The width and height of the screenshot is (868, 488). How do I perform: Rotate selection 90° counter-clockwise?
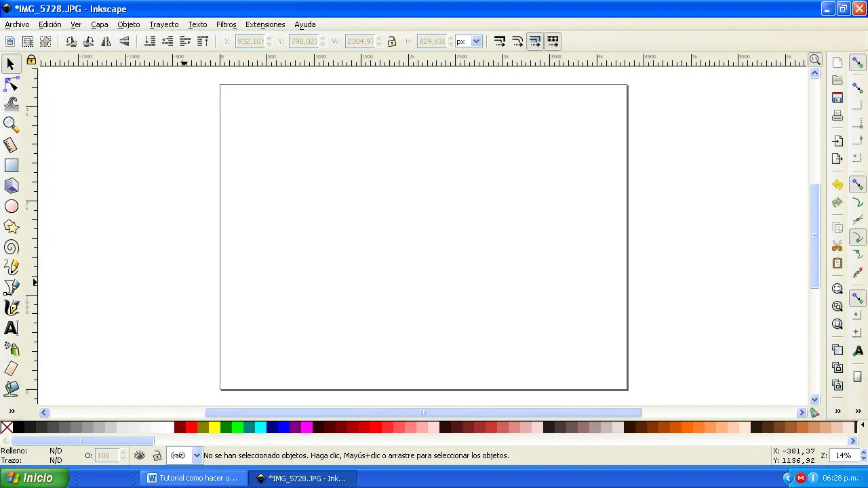point(71,41)
